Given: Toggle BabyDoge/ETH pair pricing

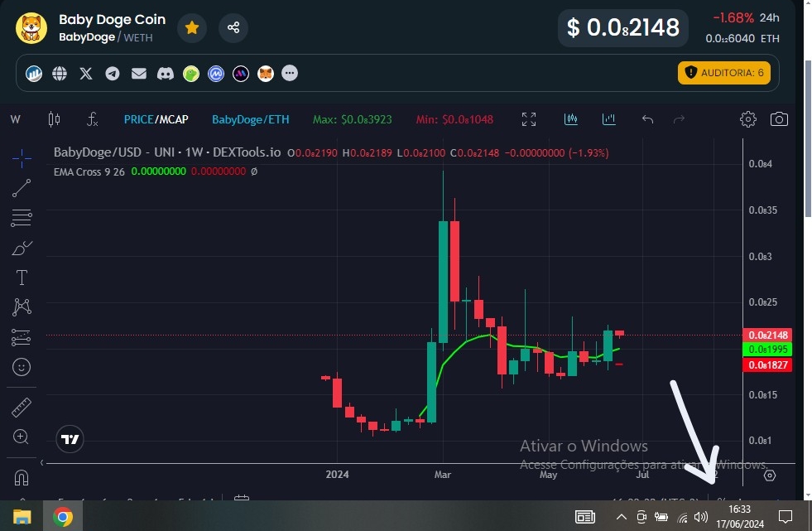Looking at the screenshot, I should coord(251,119).
